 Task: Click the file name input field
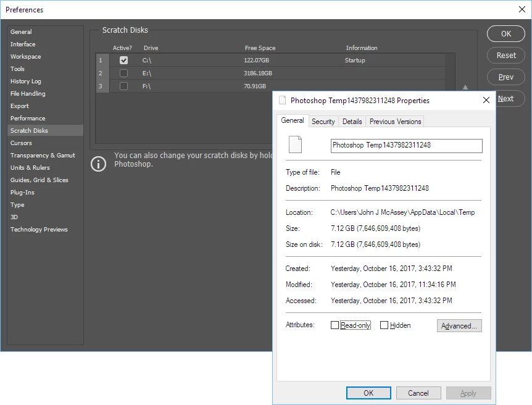tap(407, 146)
